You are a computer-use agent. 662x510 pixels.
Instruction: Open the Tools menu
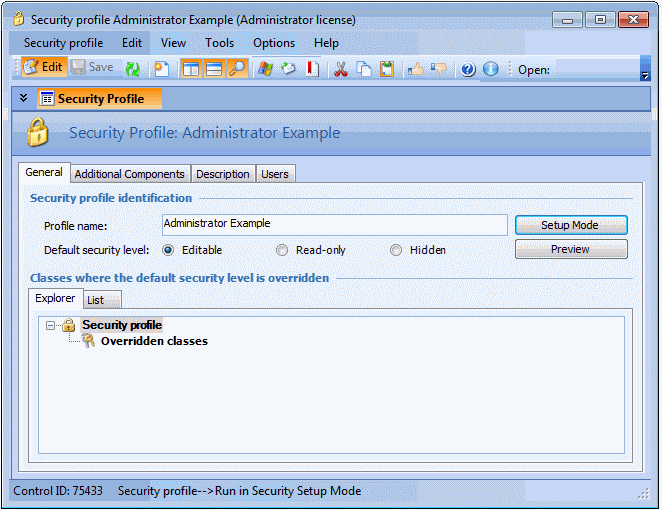(x=220, y=43)
